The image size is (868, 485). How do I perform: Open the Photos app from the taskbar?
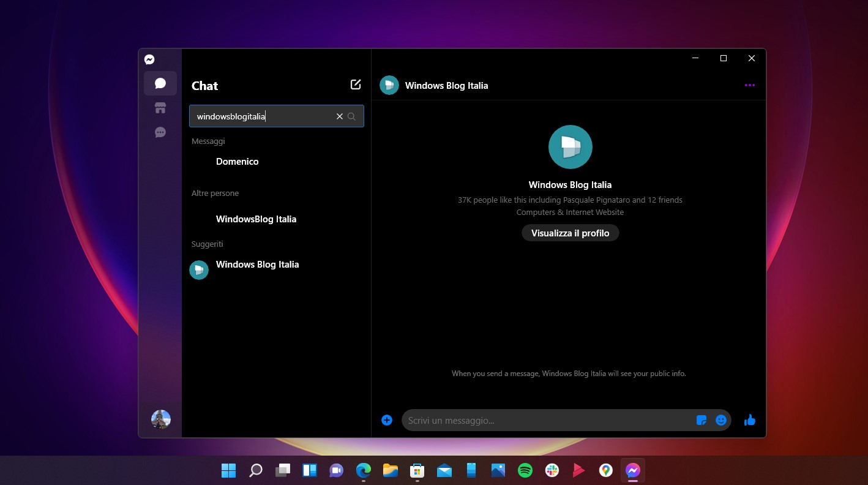(x=498, y=470)
